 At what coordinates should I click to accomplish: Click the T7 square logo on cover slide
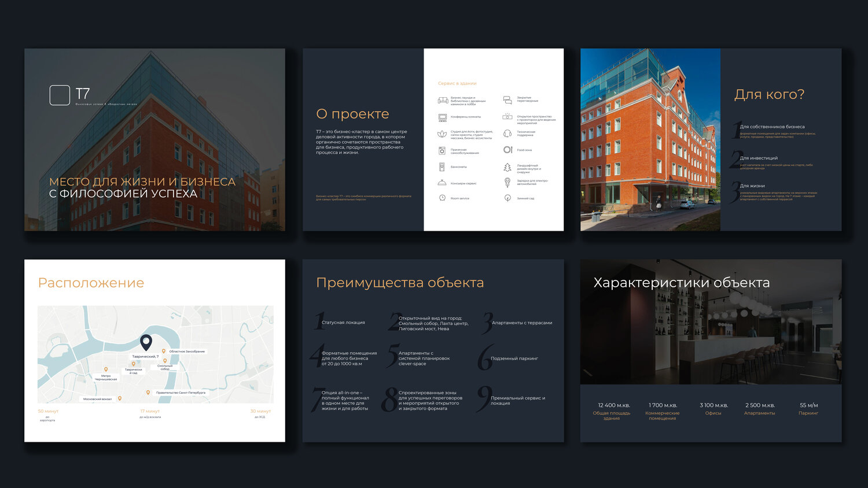[x=60, y=95]
